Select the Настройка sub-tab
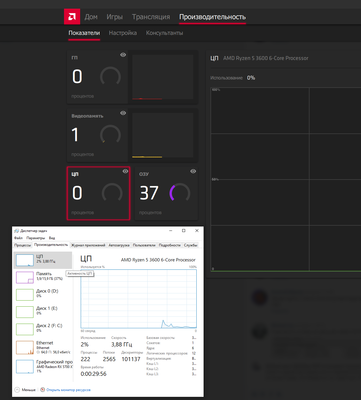The image size is (361, 400). [x=123, y=33]
